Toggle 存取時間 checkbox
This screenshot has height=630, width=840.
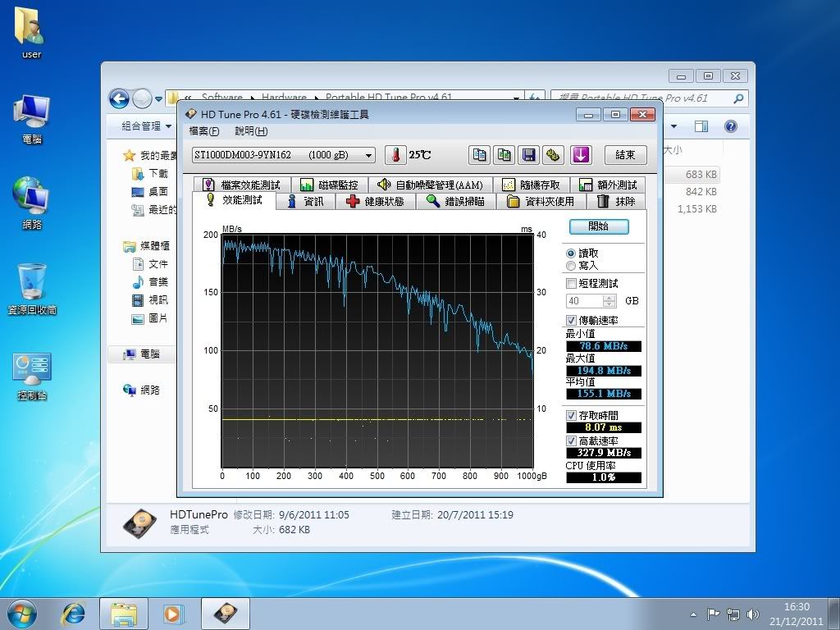pos(571,416)
